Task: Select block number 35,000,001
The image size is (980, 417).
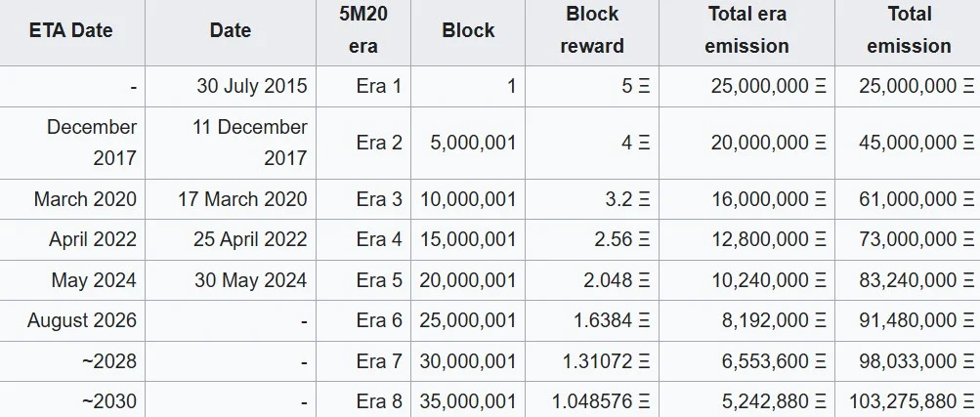Action: tap(468, 399)
